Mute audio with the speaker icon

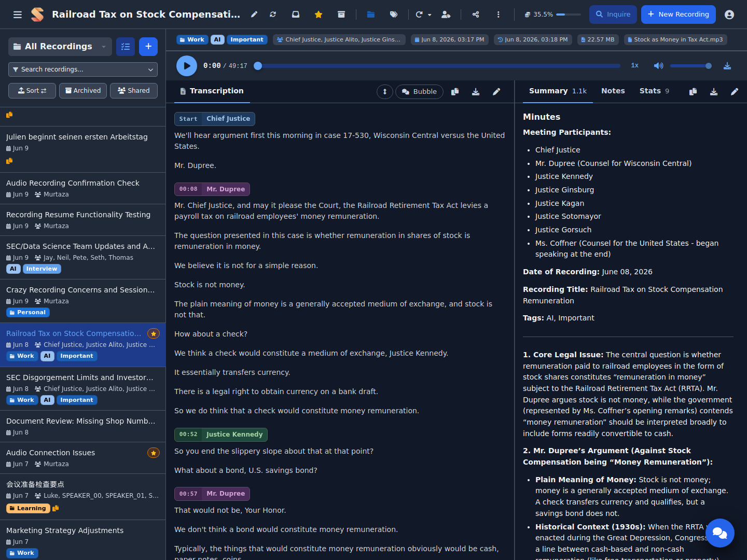[x=658, y=66]
